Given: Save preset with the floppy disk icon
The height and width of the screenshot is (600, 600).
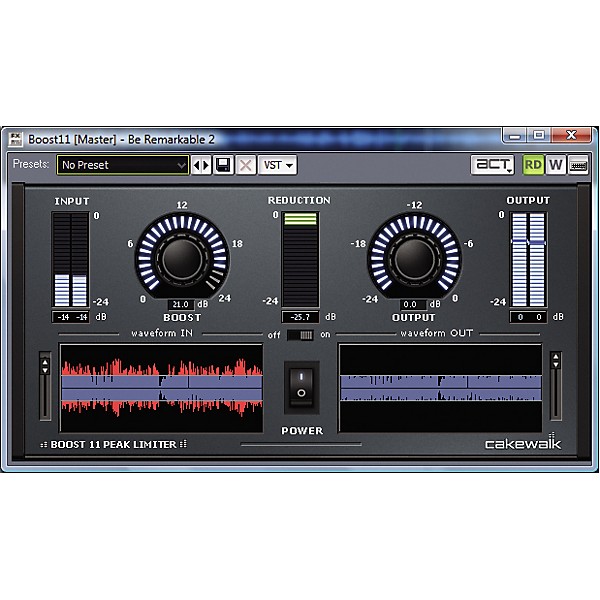Looking at the screenshot, I should [x=223, y=165].
